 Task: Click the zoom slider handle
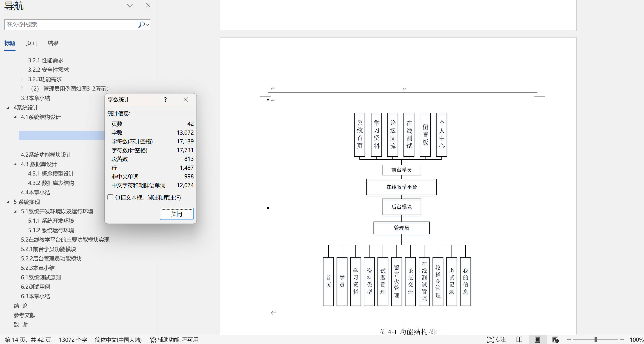tap(595, 340)
